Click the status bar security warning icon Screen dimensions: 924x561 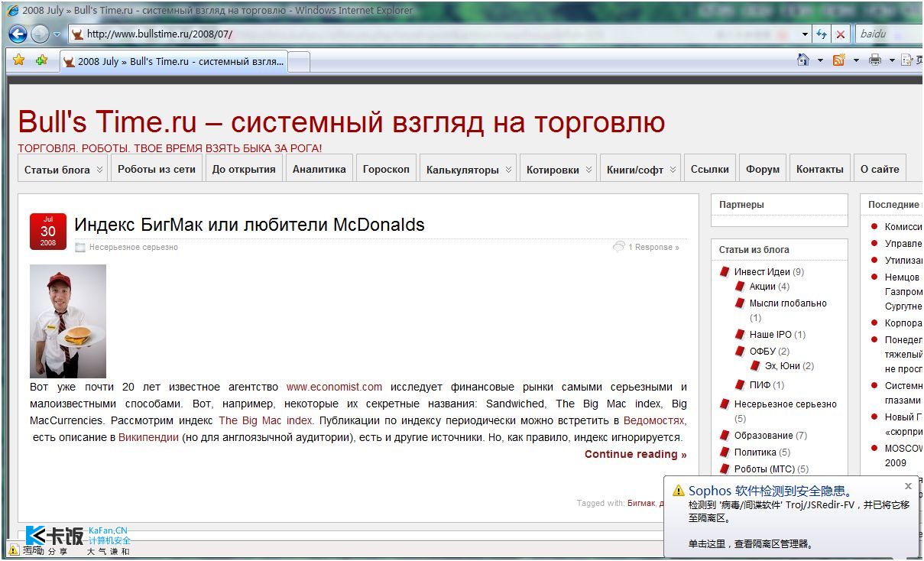point(13,550)
